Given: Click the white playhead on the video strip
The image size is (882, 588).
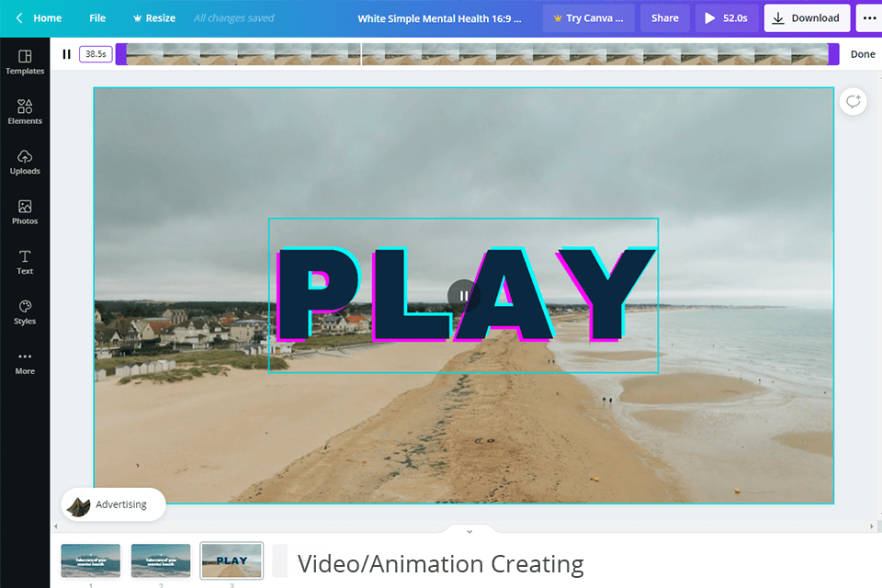Looking at the screenshot, I should click(360, 54).
